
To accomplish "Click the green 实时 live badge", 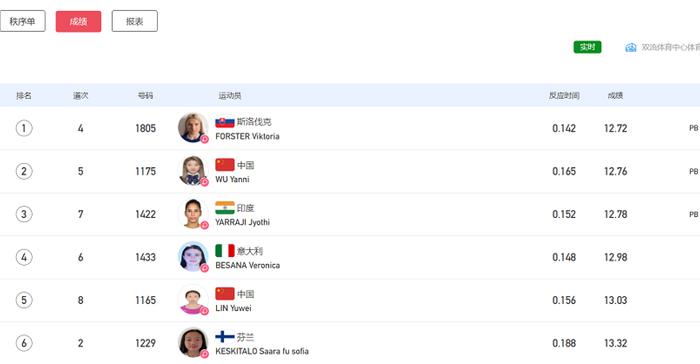I will pos(587,47).
